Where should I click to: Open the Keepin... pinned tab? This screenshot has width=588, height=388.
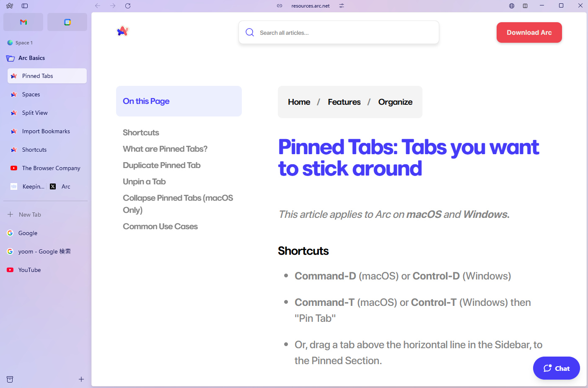click(x=27, y=186)
